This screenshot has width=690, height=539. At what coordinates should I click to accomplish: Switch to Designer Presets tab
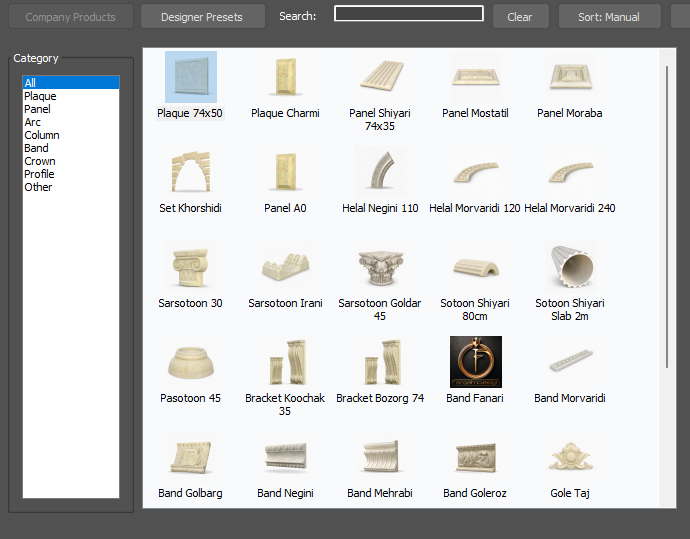tap(203, 17)
